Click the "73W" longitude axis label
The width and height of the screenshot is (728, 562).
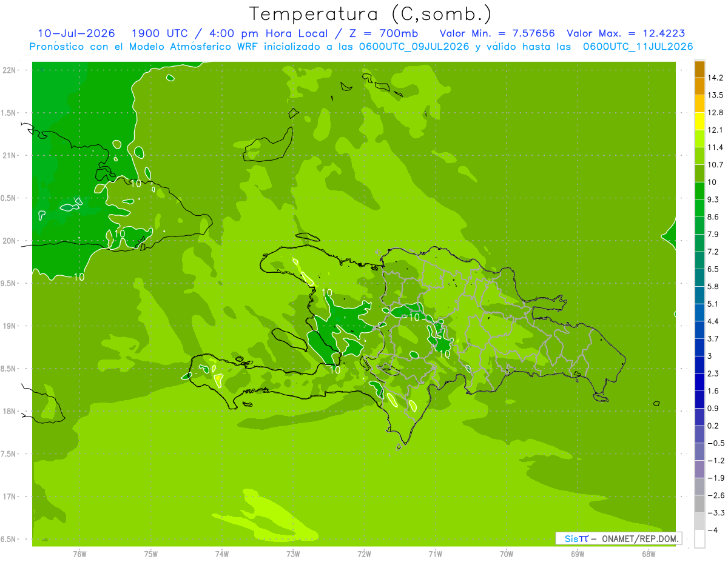[x=293, y=554]
